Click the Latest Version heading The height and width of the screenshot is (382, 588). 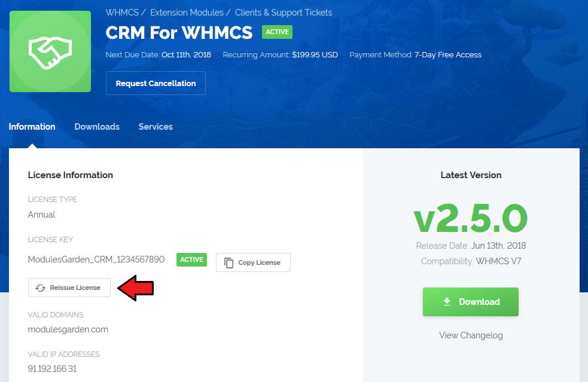click(471, 175)
